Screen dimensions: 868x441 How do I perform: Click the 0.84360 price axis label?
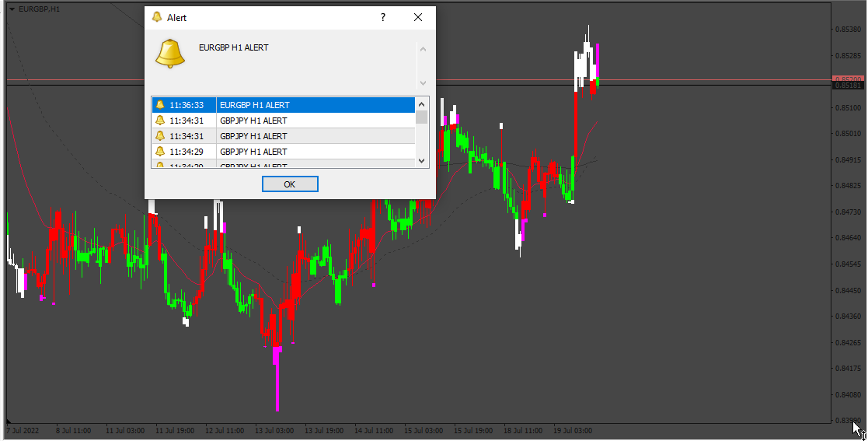[848, 317]
